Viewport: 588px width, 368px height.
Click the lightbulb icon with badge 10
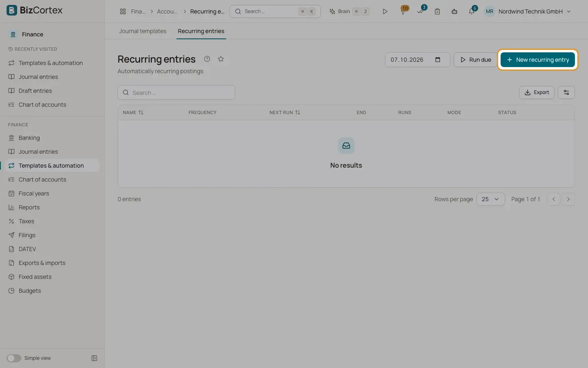coord(403,11)
